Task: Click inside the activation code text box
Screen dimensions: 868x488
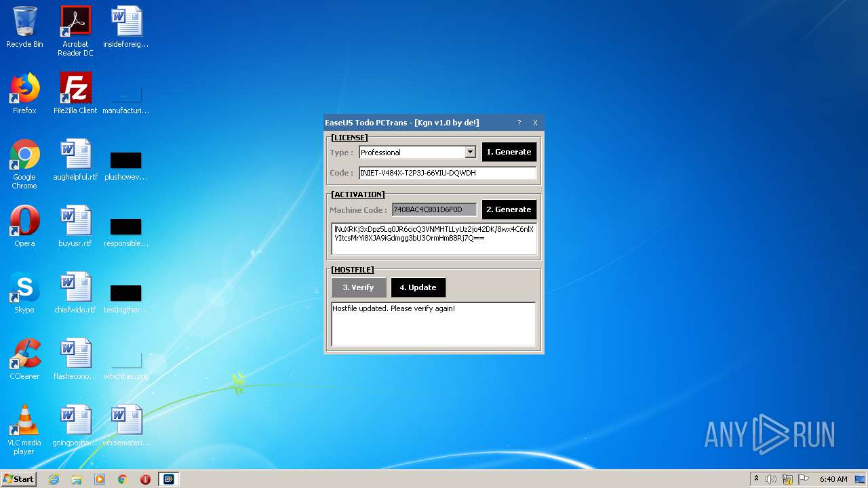Action: point(434,239)
